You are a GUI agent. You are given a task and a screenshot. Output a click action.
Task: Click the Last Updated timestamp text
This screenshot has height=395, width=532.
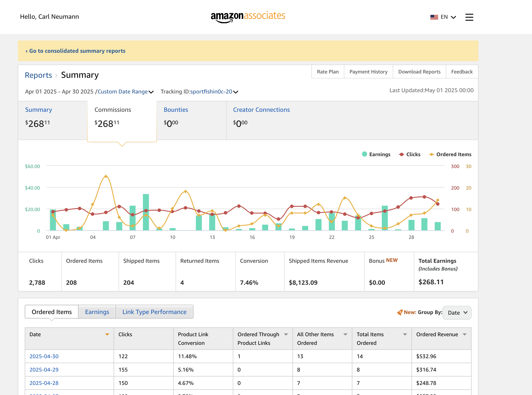pyautogui.click(x=431, y=90)
